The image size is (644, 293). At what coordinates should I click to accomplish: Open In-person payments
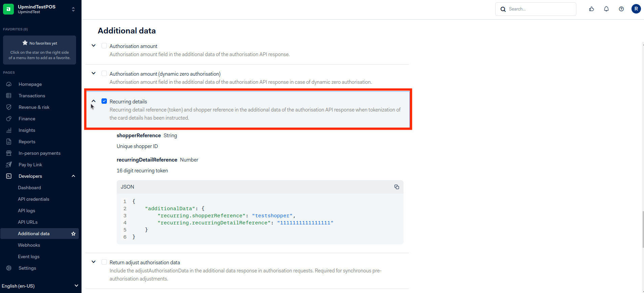(x=40, y=153)
